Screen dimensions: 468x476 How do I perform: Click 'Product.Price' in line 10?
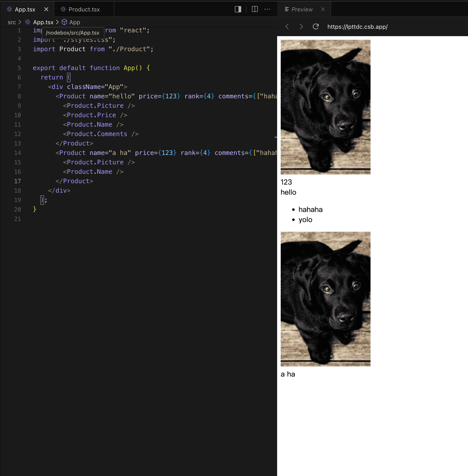[91, 115]
